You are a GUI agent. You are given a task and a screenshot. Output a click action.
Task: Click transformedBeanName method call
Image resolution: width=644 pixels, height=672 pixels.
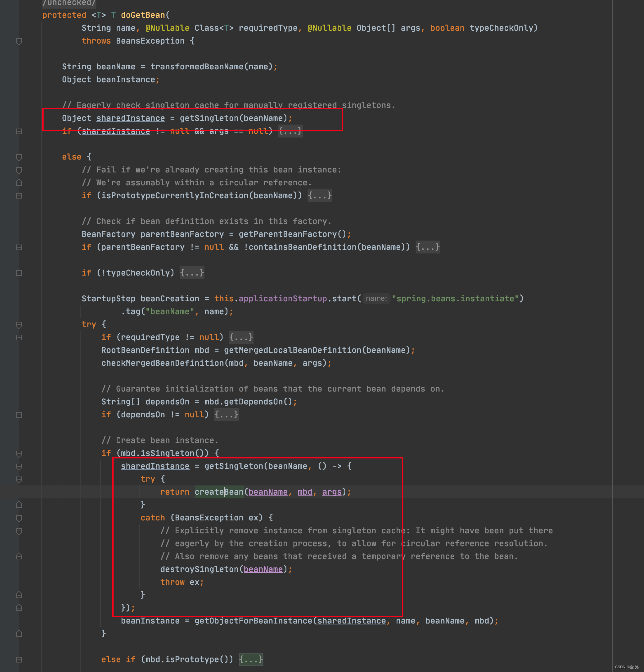point(197,67)
